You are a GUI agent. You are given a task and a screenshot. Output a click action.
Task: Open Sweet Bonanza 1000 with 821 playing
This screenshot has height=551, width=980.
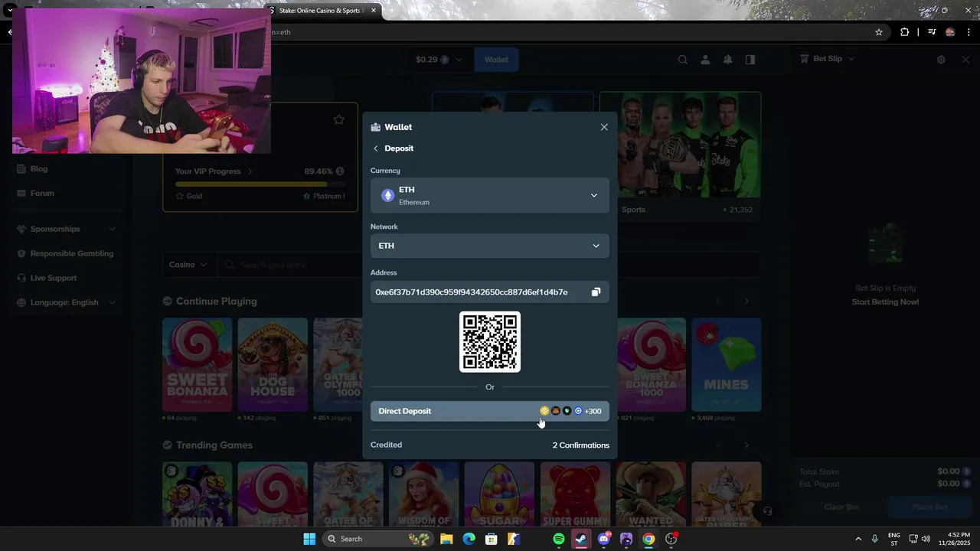(x=651, y=365)
